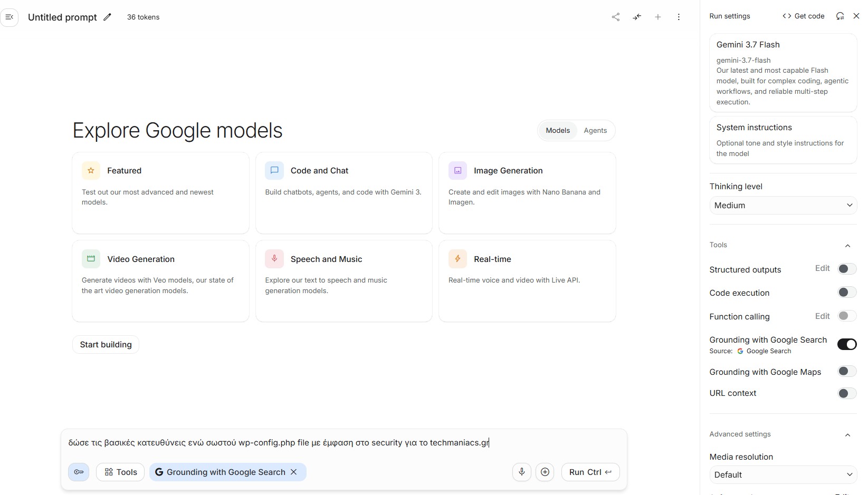
Task: Turn on the URL context switch
Action: point(847,393)
